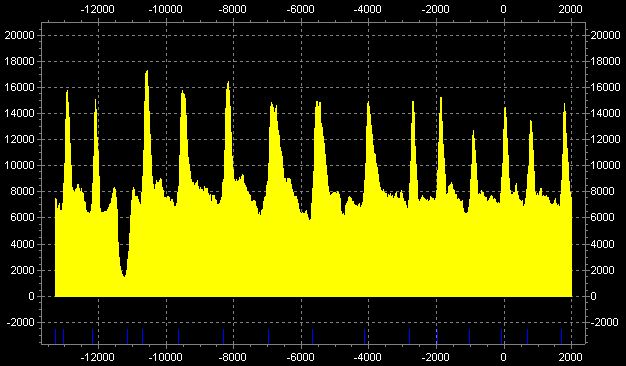Viewport: 626px width, 366px height.
Task: Click the tallest yellow peak near -10600
Action: coord(147,72)
